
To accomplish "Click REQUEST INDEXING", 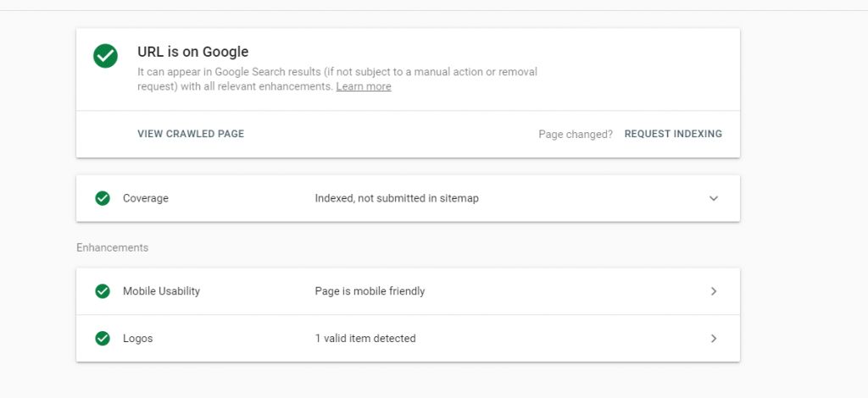I will (x=673, y=134).
